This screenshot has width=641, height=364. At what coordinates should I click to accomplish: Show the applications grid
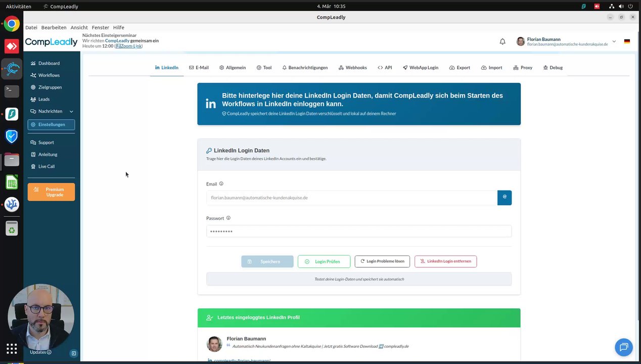point(12,348)
